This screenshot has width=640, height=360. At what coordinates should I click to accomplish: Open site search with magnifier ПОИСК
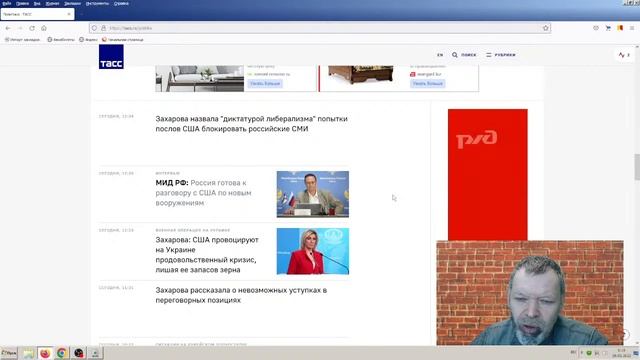464,55
